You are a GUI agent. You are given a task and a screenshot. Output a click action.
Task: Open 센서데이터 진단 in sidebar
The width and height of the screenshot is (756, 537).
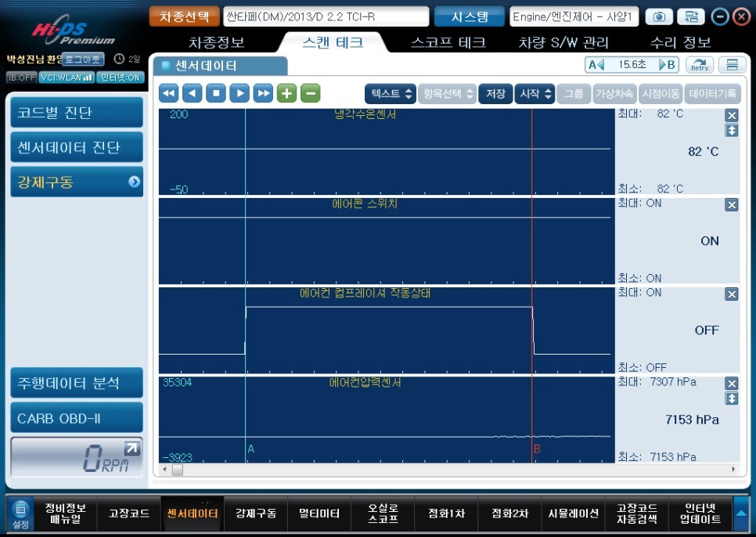click(77, 147)
